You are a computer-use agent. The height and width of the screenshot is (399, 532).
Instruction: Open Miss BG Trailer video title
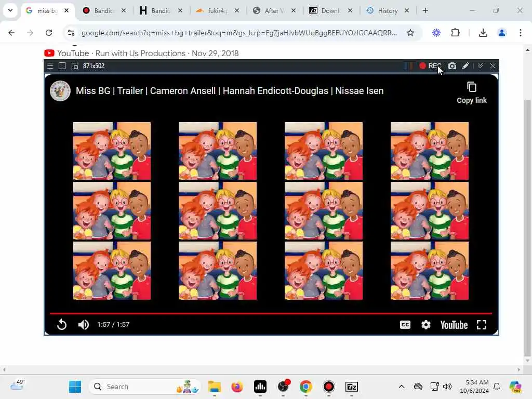[x=230, y=91]
